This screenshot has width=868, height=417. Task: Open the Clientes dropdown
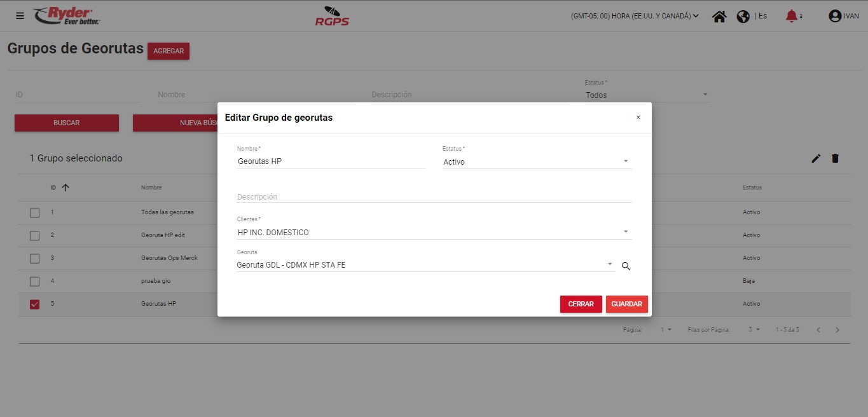pos(625,232)
